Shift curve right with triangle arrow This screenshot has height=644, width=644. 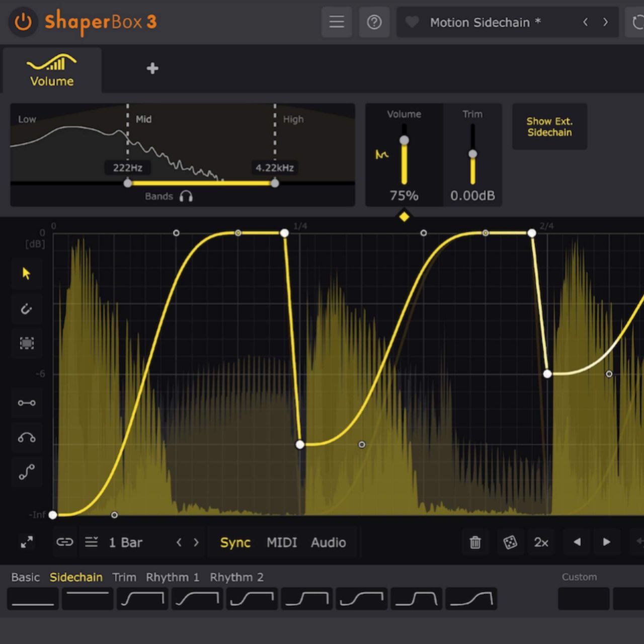click(607, 542)
